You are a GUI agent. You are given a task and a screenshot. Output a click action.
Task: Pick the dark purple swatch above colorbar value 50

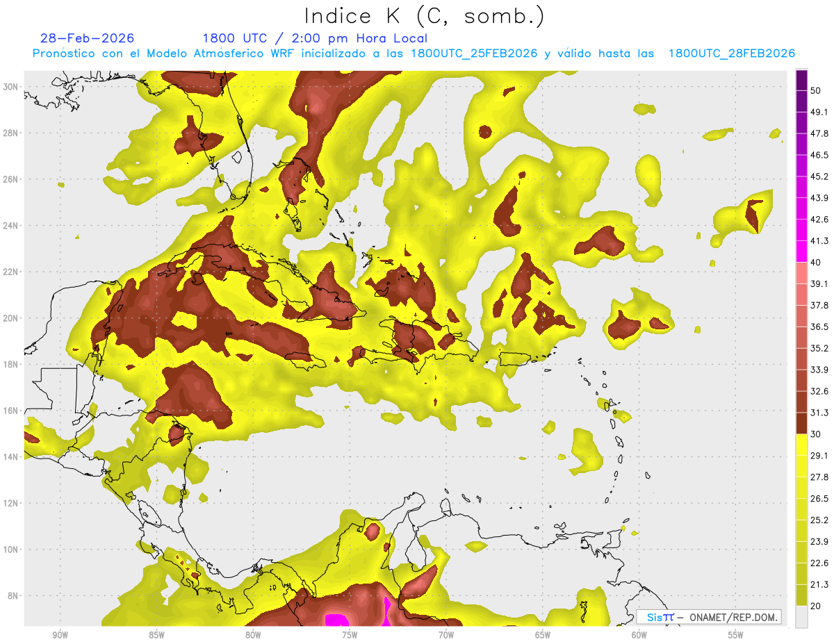click(x=802, y=80)
